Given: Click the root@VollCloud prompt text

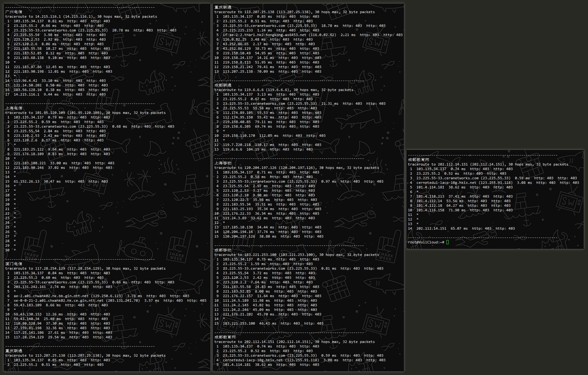Looking at the screenshot, I should point(426,242).
